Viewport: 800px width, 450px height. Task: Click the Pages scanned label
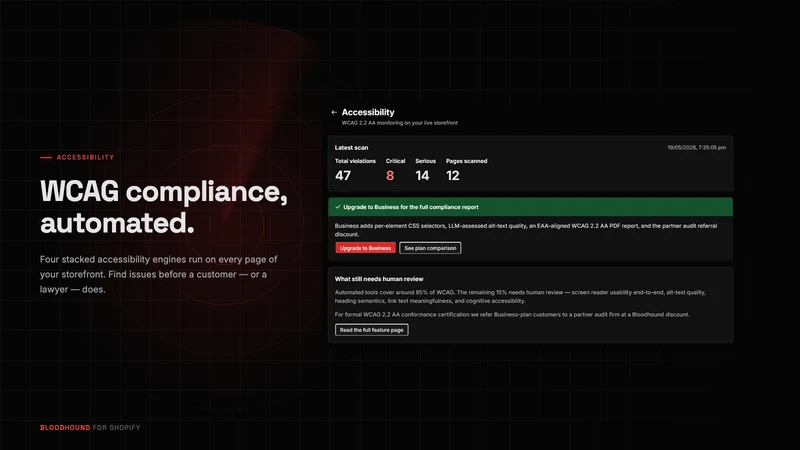(466, 161)
